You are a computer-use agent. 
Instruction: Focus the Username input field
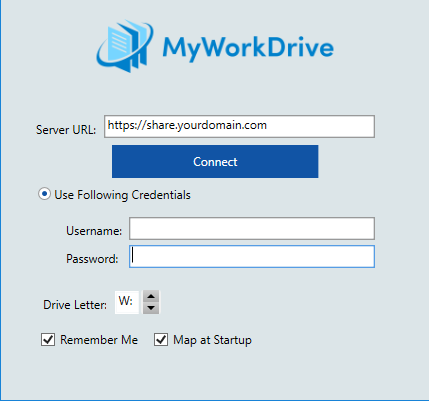click(x=252, y=228)
